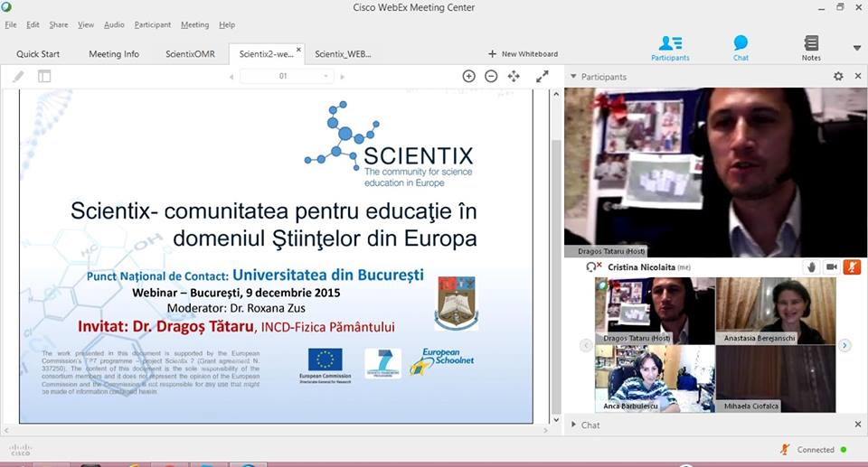
Task: Open the File menu
Action: pos(11,25)
